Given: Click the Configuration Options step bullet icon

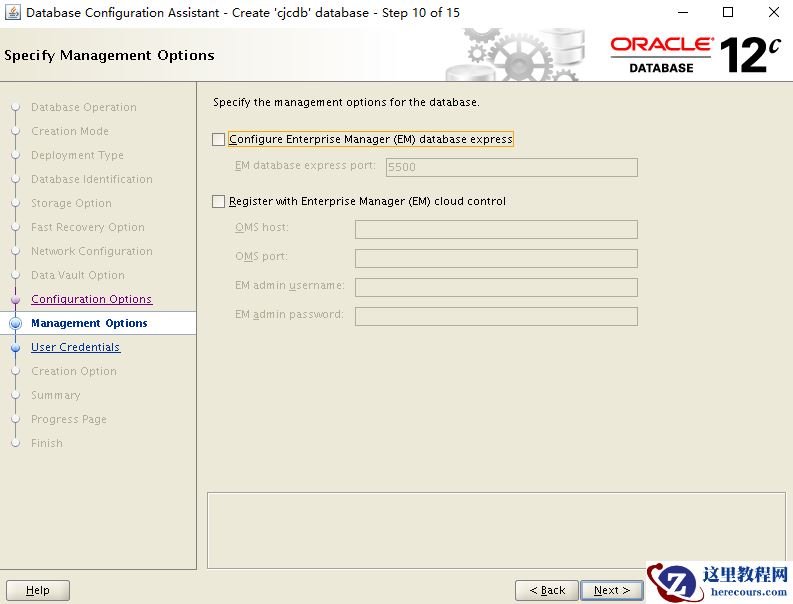Looking at the screenshot, I should (x=16, y=299).
